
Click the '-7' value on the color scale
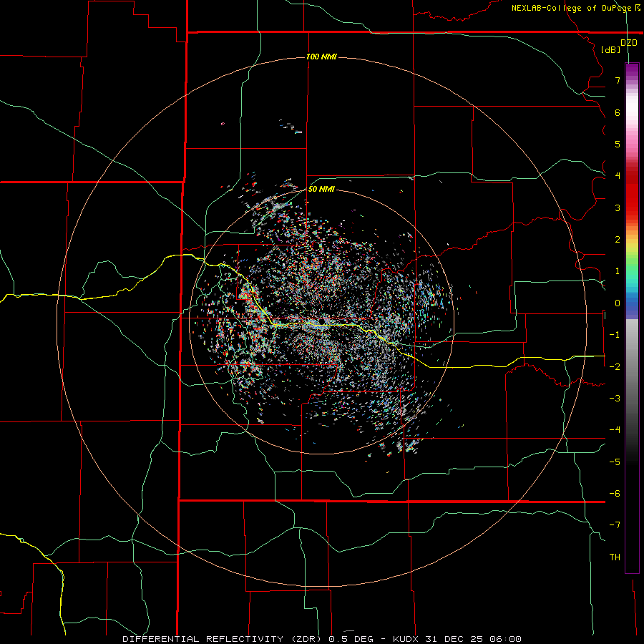pos(615,525)
